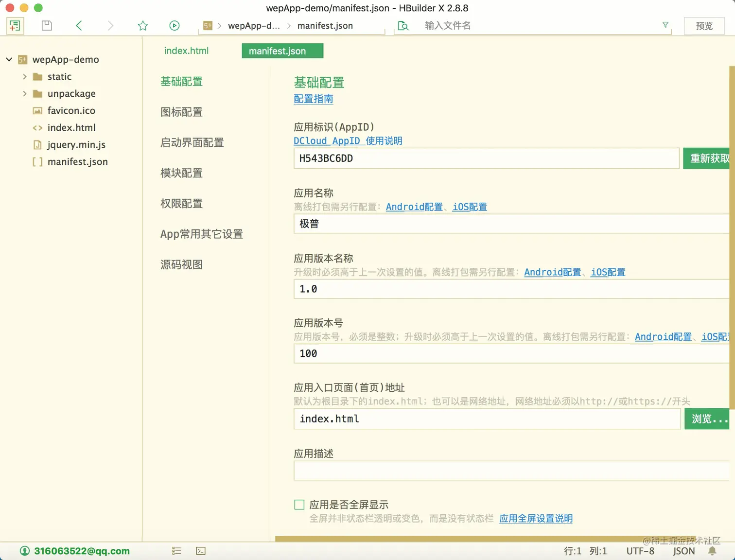Open the Android配置 link under 应用名称
Screen dimensions: 735x560
(x=414, y=207)
